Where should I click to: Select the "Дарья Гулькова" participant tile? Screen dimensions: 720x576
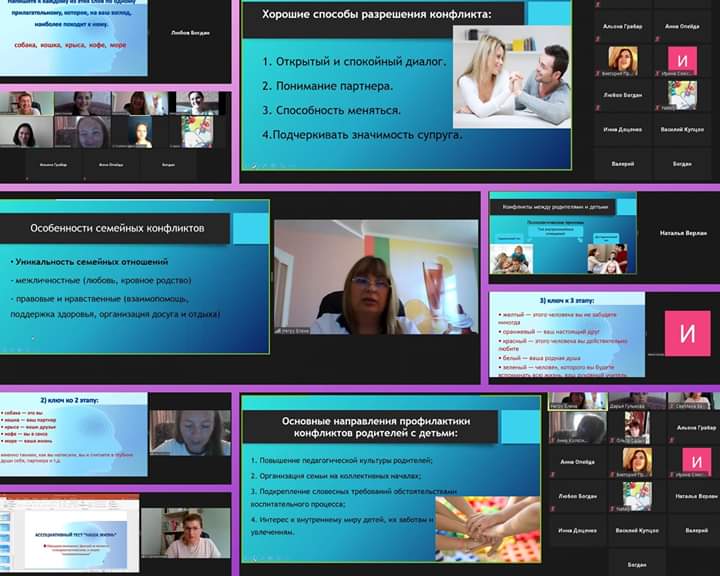636,401
